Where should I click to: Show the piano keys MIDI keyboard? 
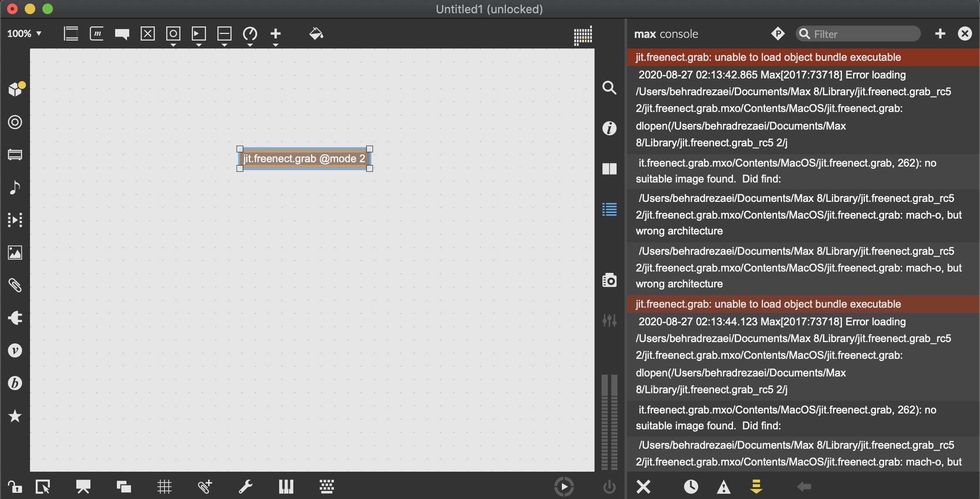point(286,487)
